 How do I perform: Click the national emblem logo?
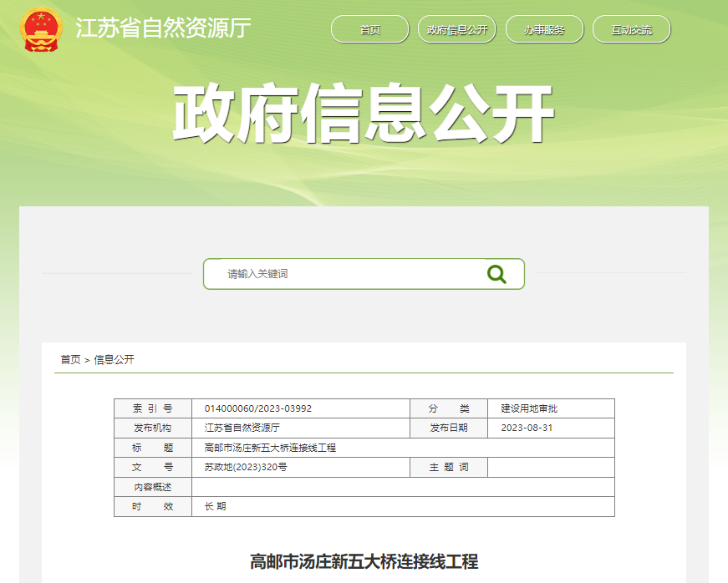(41, 29)
